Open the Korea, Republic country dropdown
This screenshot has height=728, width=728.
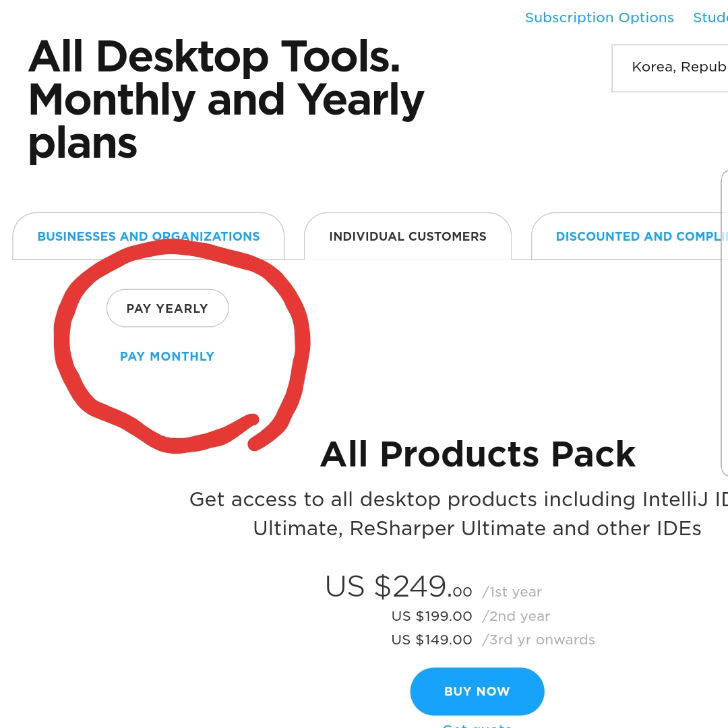coord(670,68)
